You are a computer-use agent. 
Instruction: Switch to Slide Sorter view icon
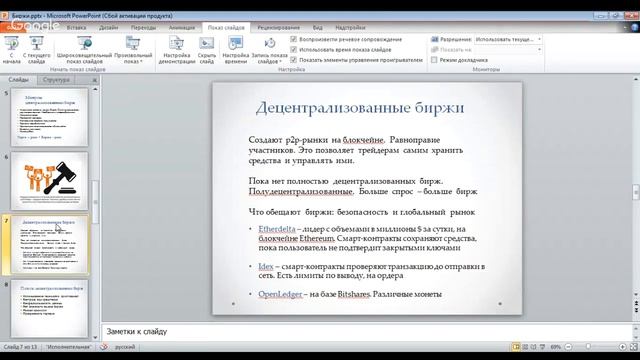(525, 347)
